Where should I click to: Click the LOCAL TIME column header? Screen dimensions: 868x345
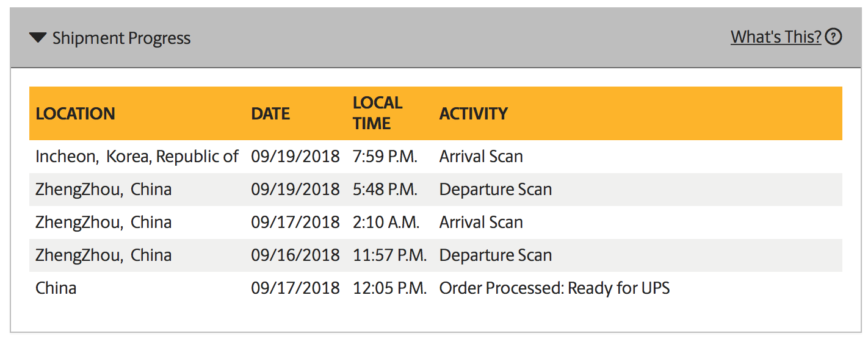[x=377, y=113]
